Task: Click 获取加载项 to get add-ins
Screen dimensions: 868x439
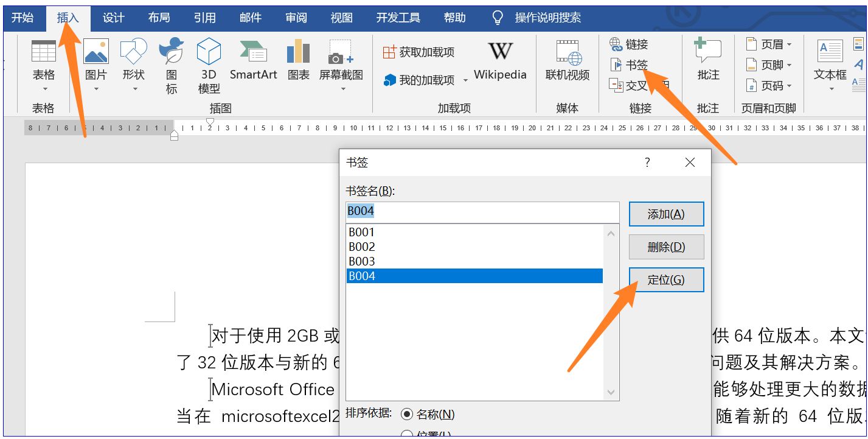Action: (418, 52)
